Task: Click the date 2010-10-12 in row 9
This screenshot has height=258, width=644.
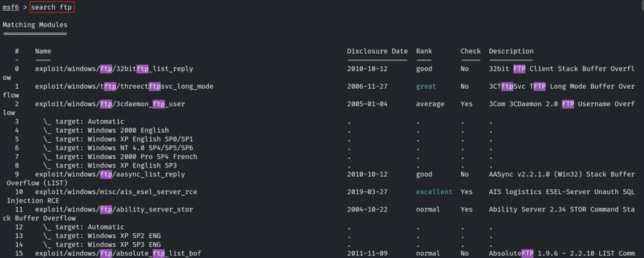Action: tap(367, 174)
